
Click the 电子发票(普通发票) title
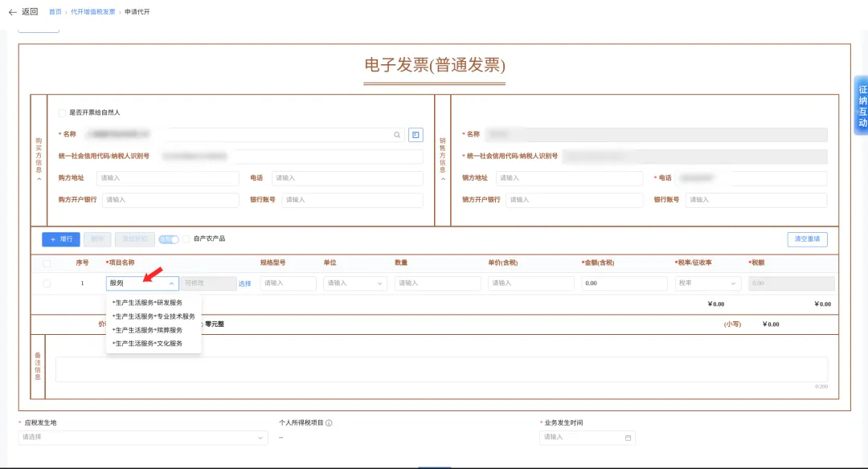435,65
